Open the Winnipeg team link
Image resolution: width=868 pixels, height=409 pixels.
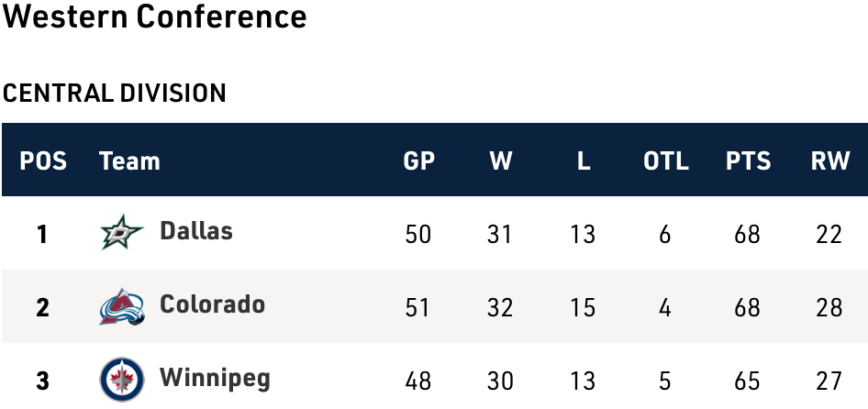(215, 378)
